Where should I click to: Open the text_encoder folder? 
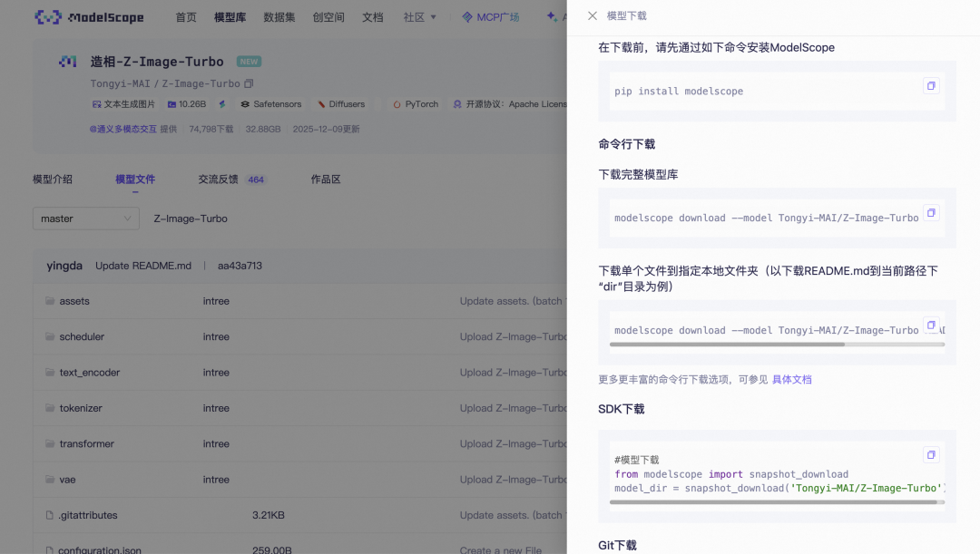pos(89,373)
